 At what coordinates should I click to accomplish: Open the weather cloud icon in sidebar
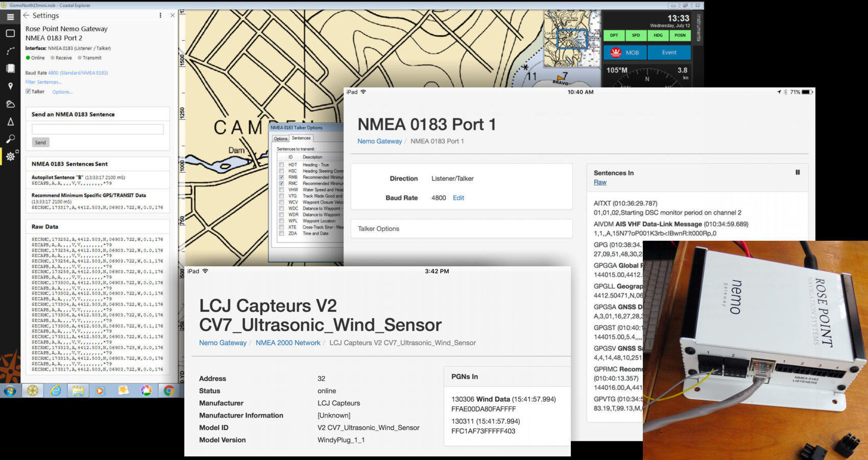tap(10, 104)
